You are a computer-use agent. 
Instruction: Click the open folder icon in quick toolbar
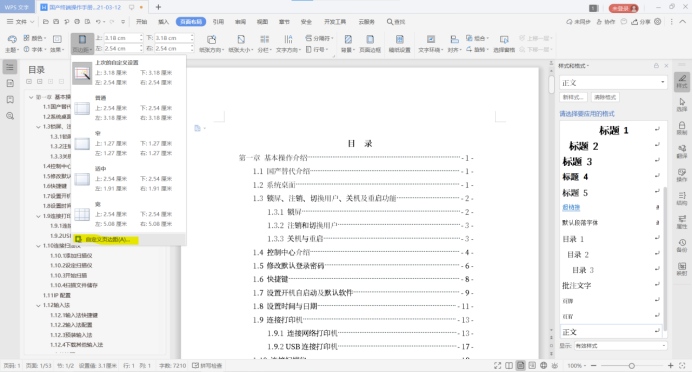click(46, 21)
